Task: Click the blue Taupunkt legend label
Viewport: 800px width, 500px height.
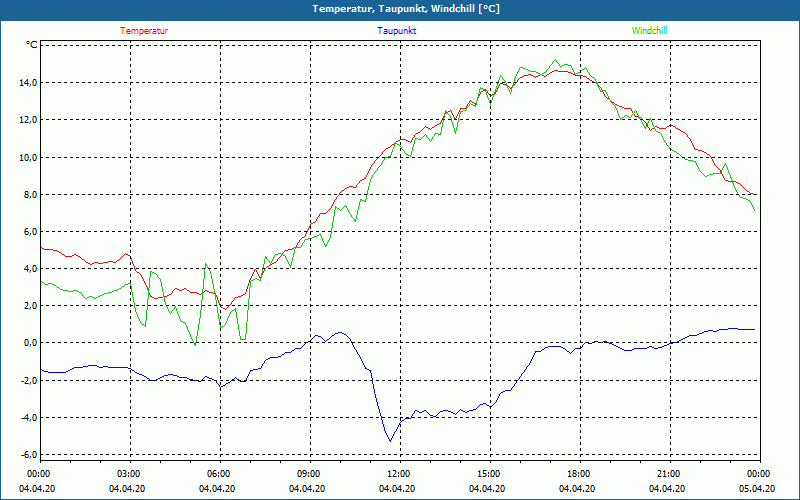Action: tap(396, 31)
